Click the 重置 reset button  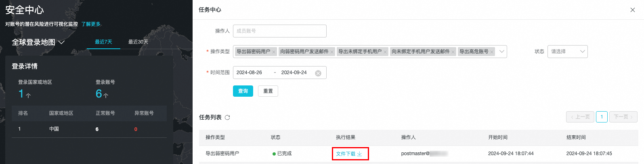268,91
